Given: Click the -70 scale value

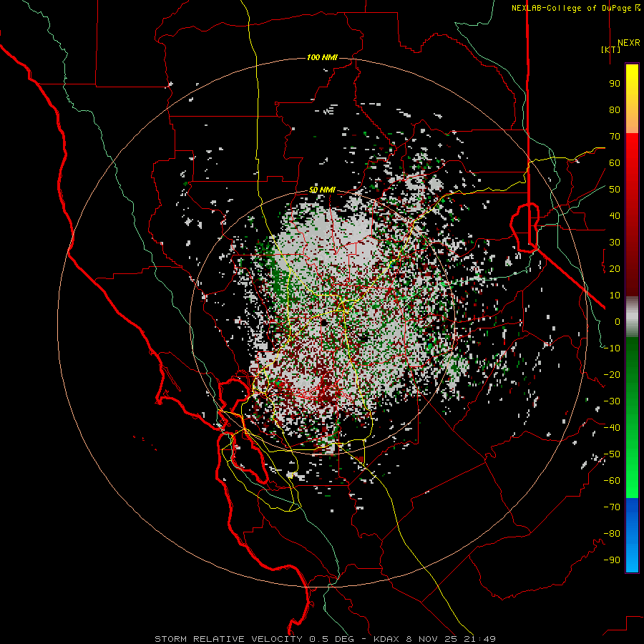Looking at the screenshot, I should point(612,507).
